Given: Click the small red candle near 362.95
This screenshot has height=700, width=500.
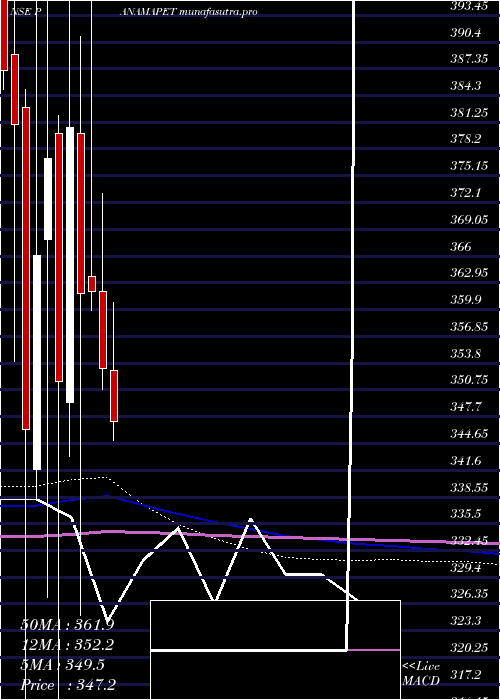Looking at the screenshot, I should (92, 284).
